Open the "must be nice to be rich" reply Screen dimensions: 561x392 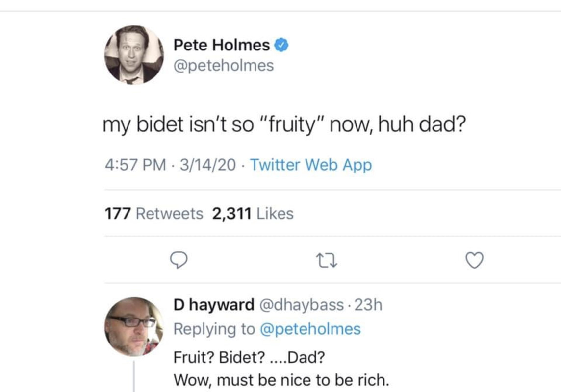(x=281, y=379)
